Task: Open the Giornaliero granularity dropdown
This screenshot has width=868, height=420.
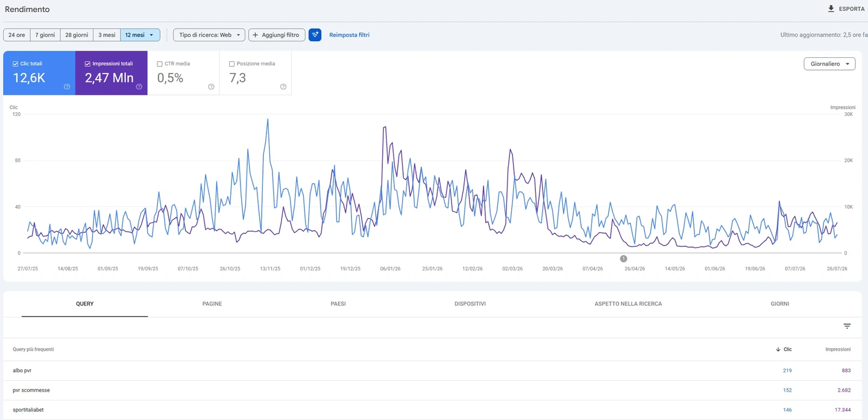Action: [x=829, y=63]
